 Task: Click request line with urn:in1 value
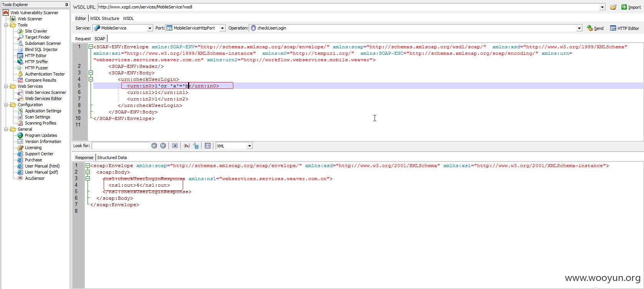click(158, 92)
